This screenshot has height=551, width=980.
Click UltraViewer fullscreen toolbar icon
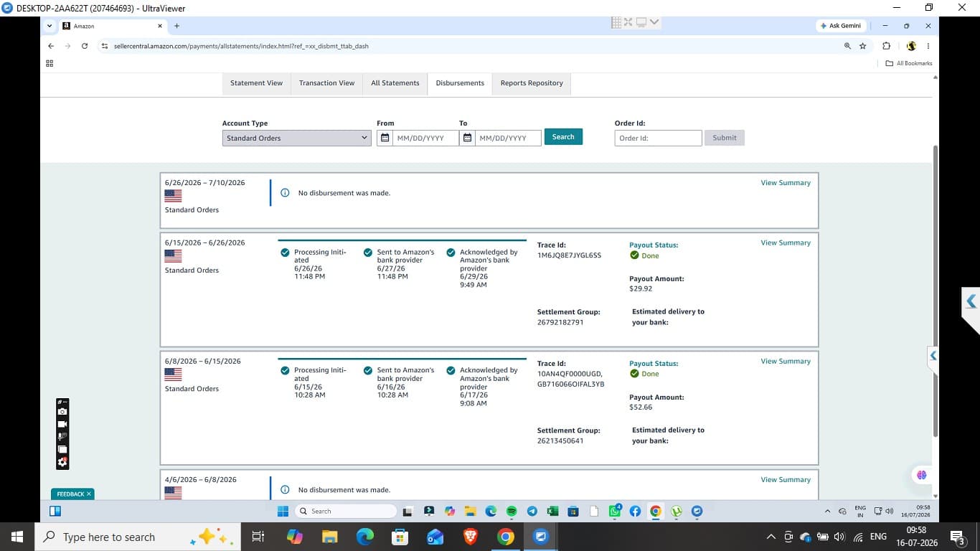(x=628, y=22)
